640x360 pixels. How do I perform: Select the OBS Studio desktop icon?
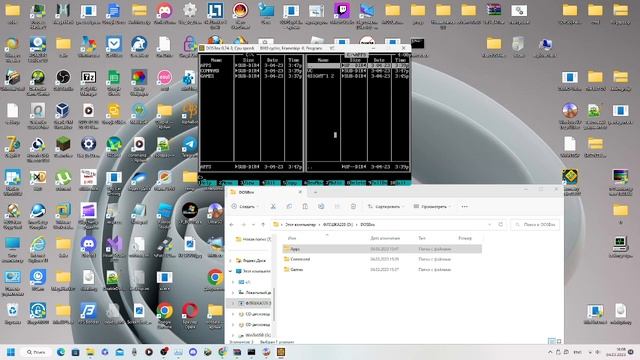tap(63, 80)
